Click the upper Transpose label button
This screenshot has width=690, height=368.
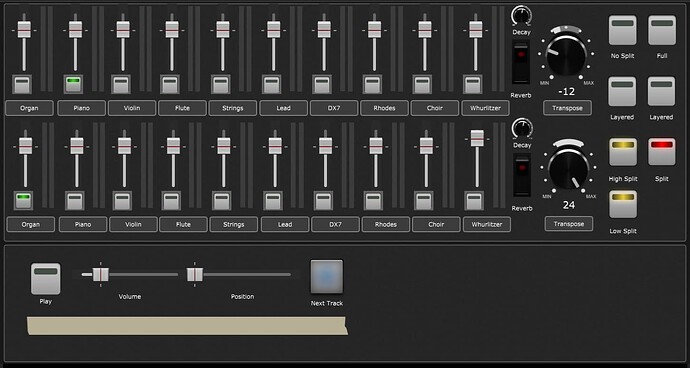click(567, 108)
